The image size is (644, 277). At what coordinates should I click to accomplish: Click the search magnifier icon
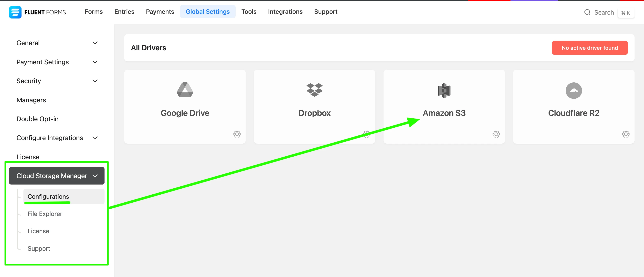587,12
